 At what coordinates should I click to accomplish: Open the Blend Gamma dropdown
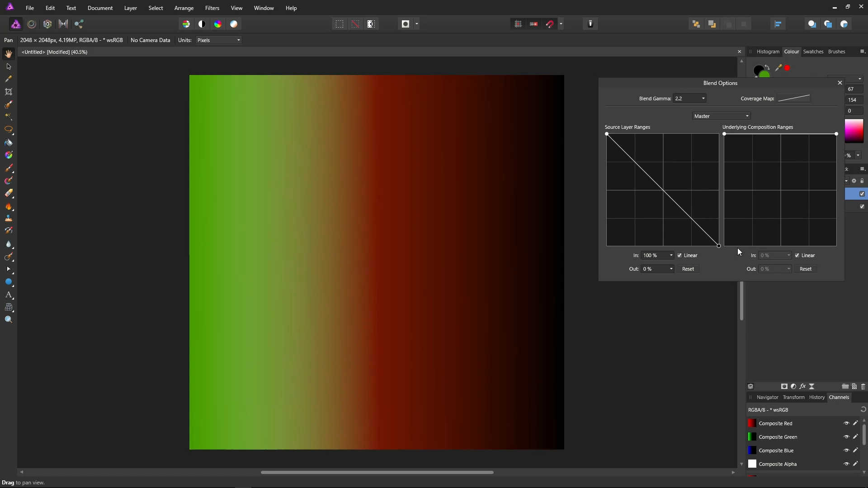(x=703, y=99)
